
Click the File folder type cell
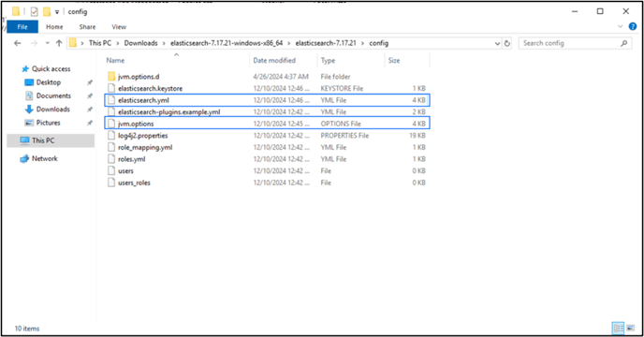tap(335, 77)
